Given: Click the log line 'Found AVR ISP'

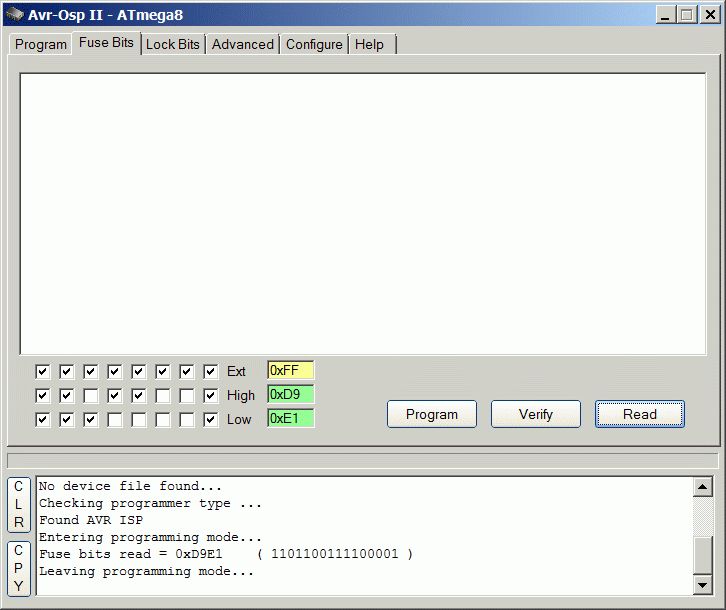Looking at the screenshot, I should coord(91,520).
